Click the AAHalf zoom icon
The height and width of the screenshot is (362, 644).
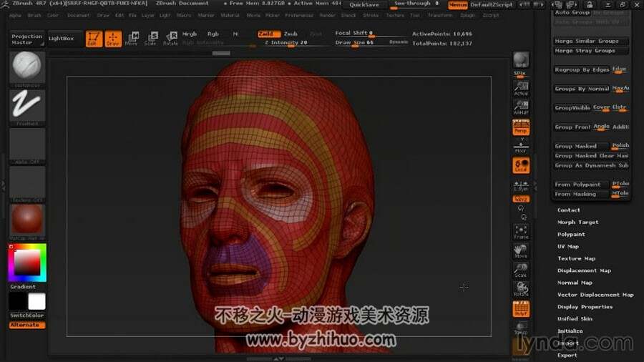coord(521,108)
